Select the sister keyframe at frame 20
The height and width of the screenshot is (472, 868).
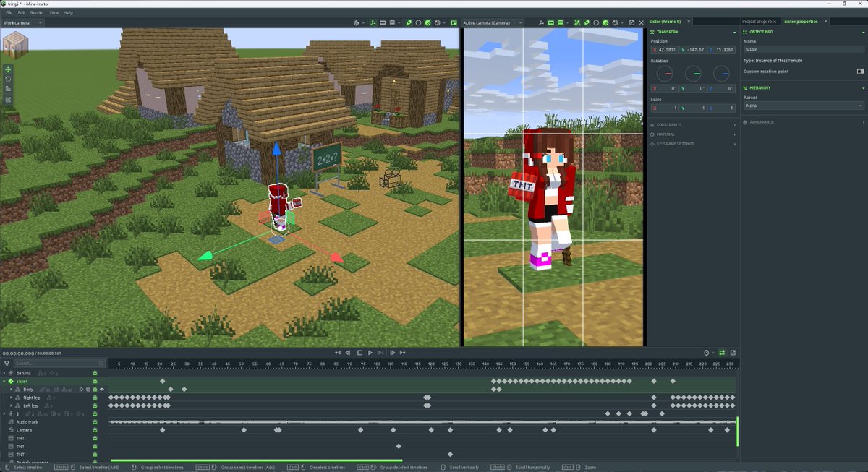(163, 381)
